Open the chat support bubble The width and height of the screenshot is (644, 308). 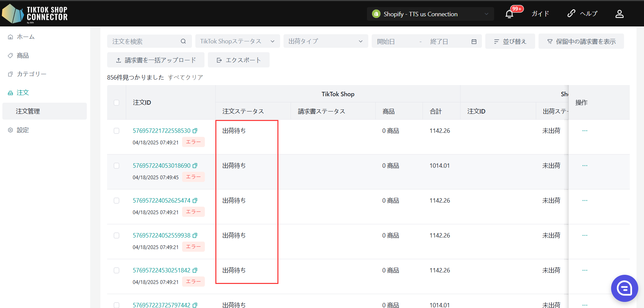coord(624,288)
